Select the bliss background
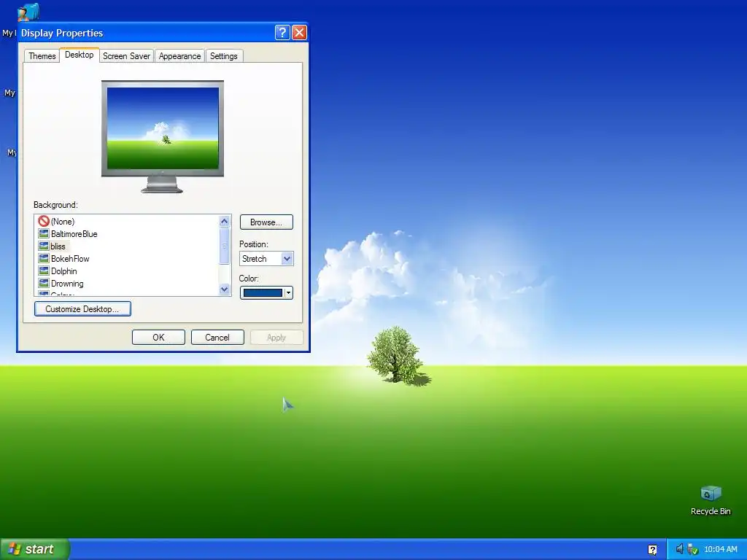 point(58,246)
